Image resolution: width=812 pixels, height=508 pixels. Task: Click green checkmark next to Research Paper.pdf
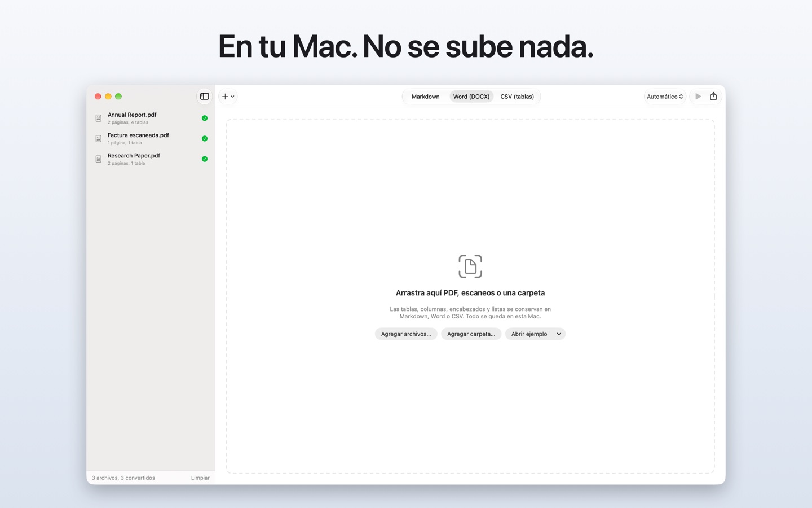(205, 159)
